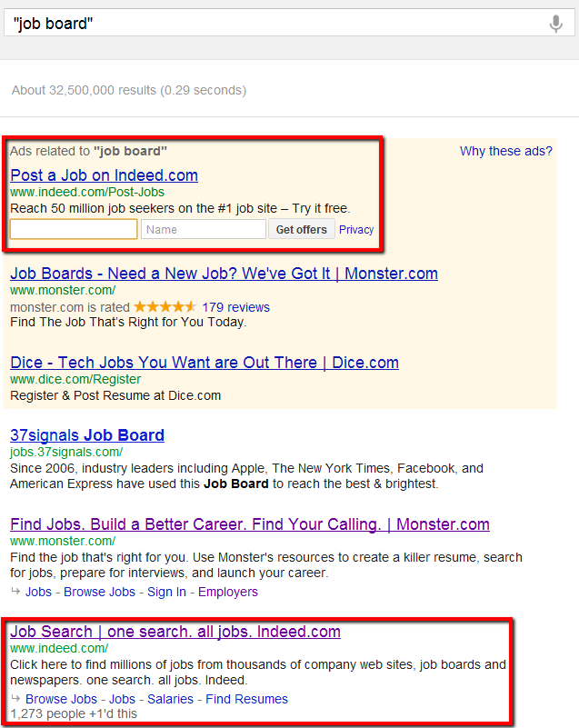The width and height of the screenshot is (579, 728).
Task: Click the Get offers button
Action: click(x=302, y=229)
